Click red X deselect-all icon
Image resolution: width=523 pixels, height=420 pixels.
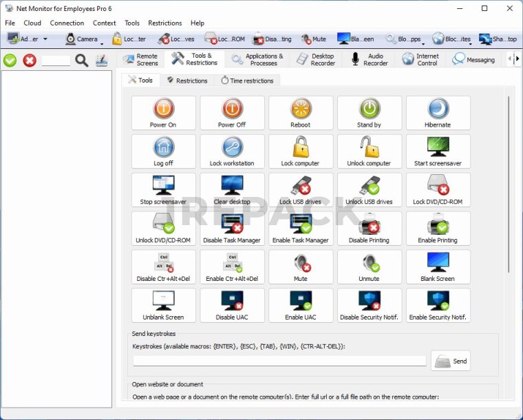30,61
